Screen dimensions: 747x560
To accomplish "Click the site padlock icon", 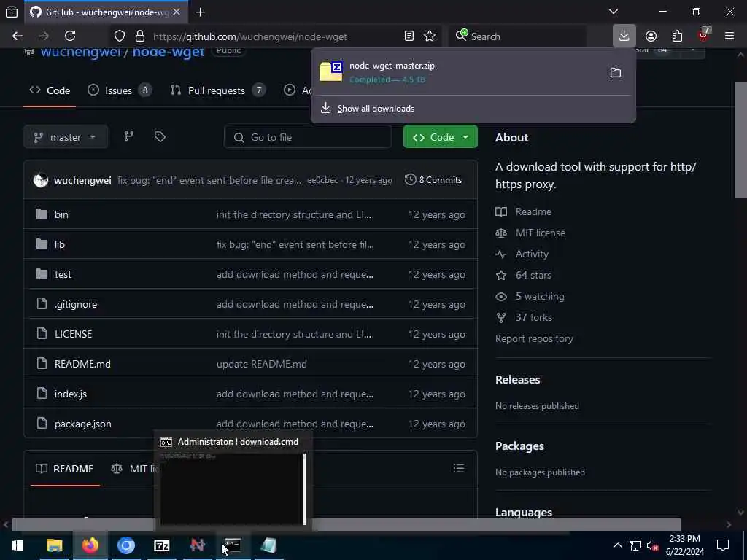I will pos(139,36).
